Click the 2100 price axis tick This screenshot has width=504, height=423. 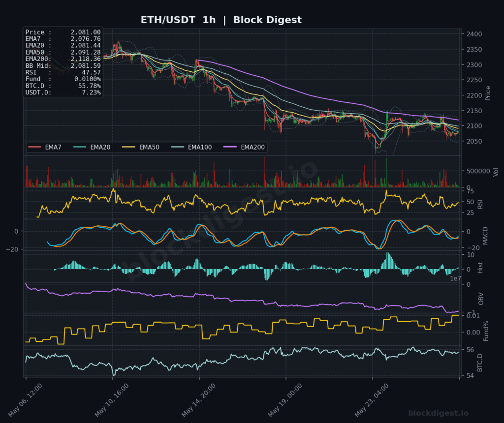click(x=474, y=126)
